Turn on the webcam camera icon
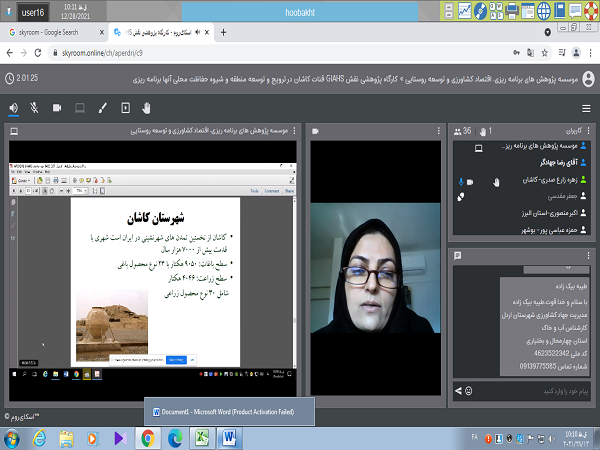The image size is (600, 450). (x=56, y=107)
